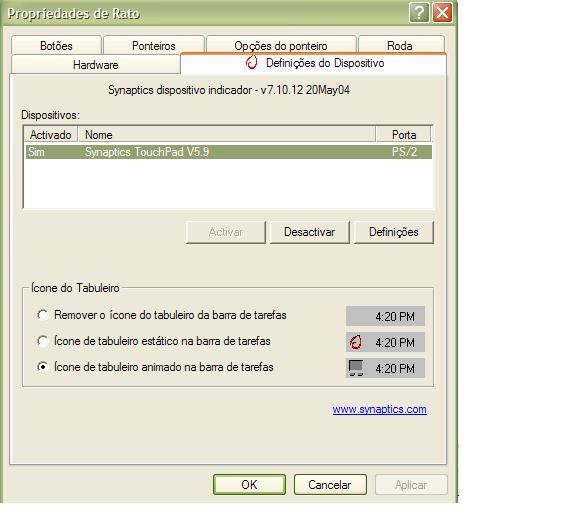Screen dimensions: 570x511
Task: Click the Nome column header
Action: coord(227,134)
